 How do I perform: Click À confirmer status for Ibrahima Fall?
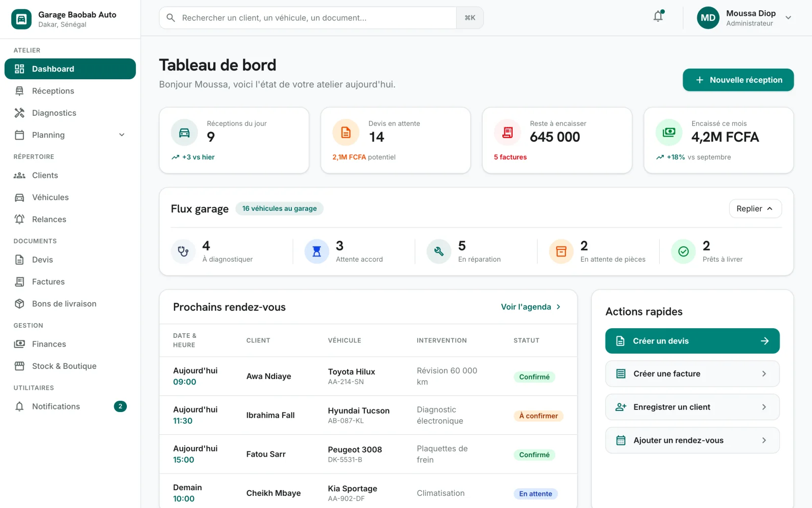click(538, 416)
